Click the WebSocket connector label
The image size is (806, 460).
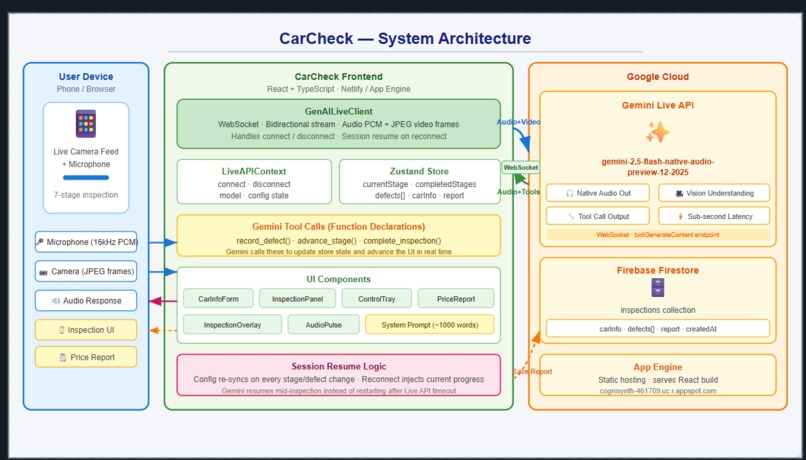521,168
